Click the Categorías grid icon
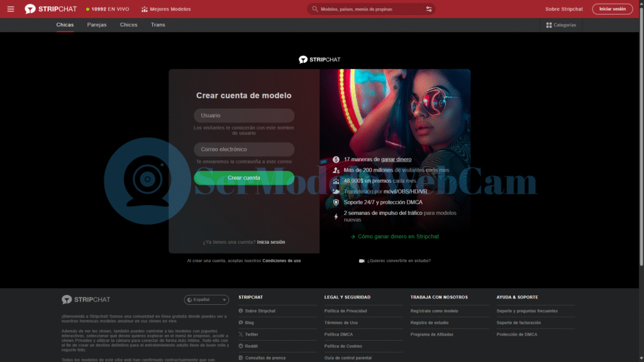The width and height of the screenshot is (644, 362). click(548, 25)
